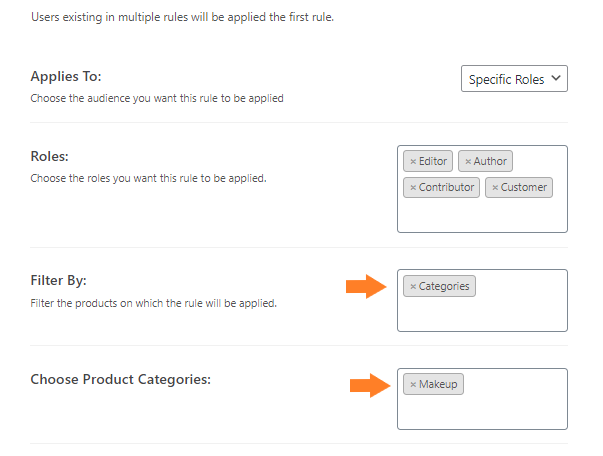603x456 pixels.
Task: Remove the Author role tag
Action: point(468,161)
